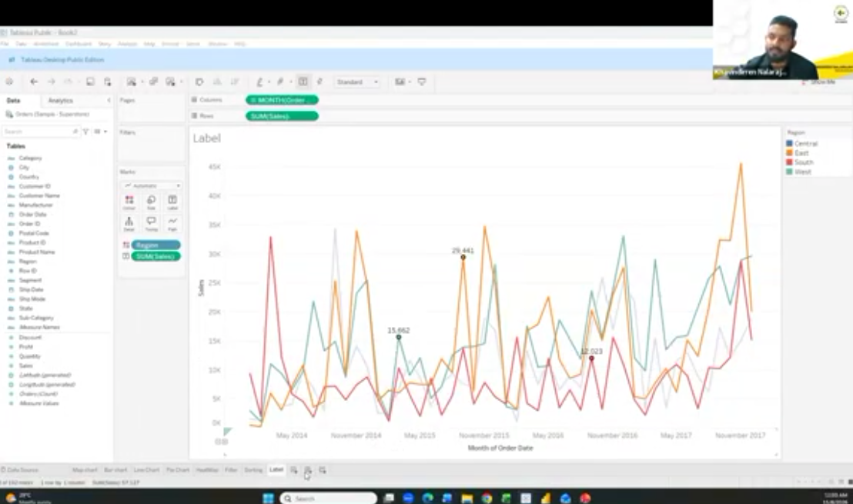Switch to the Pie Chart sheet tab
Screen dimensions: 853x504
pos(178,469)
